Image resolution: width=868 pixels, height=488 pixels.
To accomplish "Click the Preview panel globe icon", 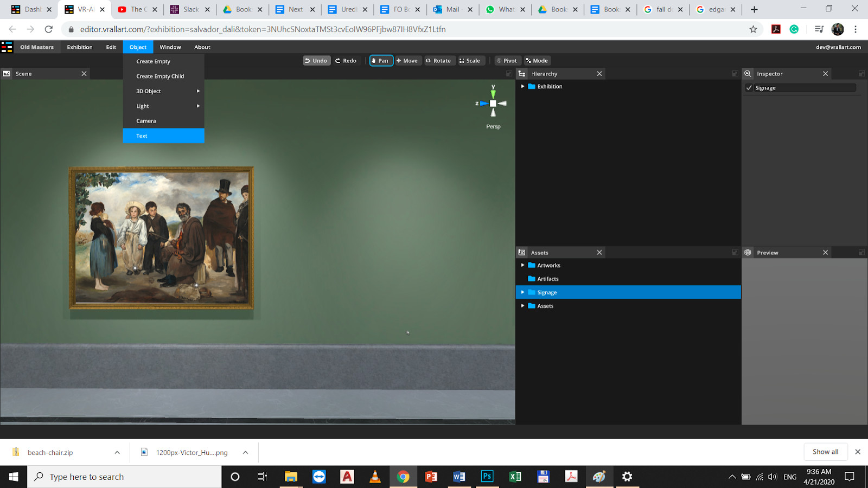I will (x=748, y=253).
